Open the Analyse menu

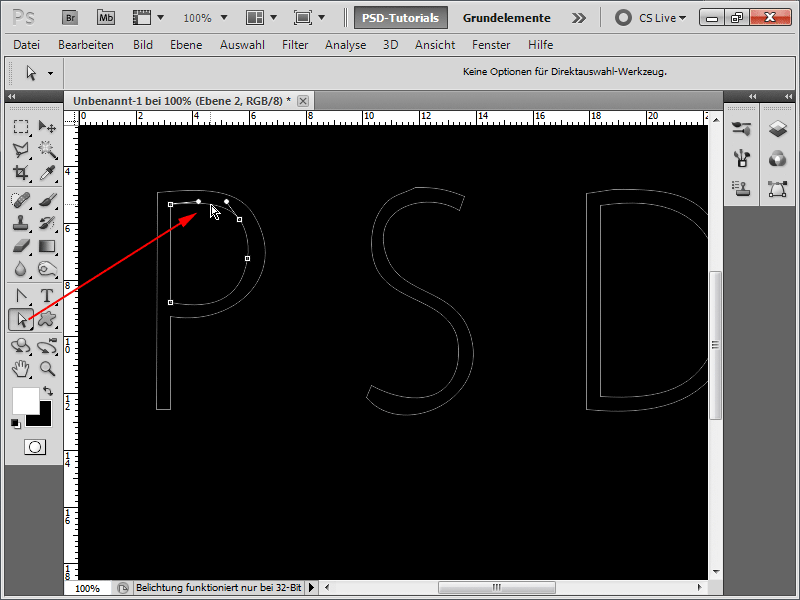tap(345, 45)
